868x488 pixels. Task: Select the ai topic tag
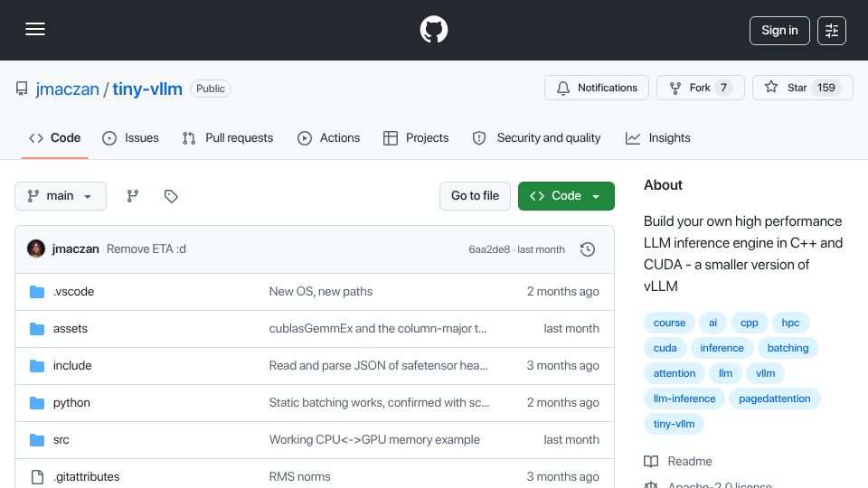[x=713, y=323]
